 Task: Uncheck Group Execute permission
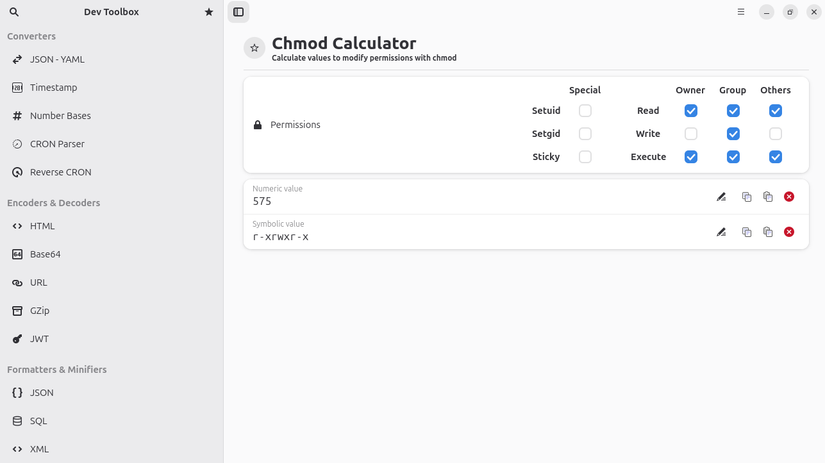click(x=733, y=157)
